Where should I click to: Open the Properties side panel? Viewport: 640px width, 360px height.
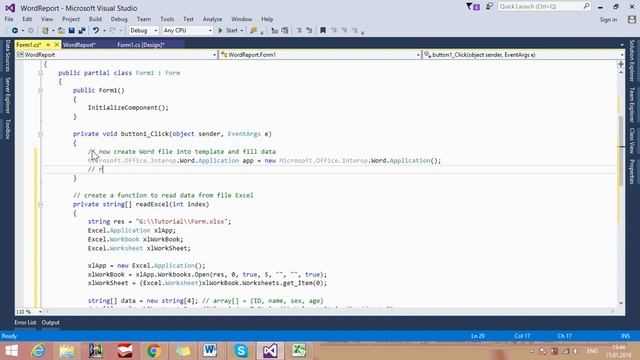pos(632,171)
